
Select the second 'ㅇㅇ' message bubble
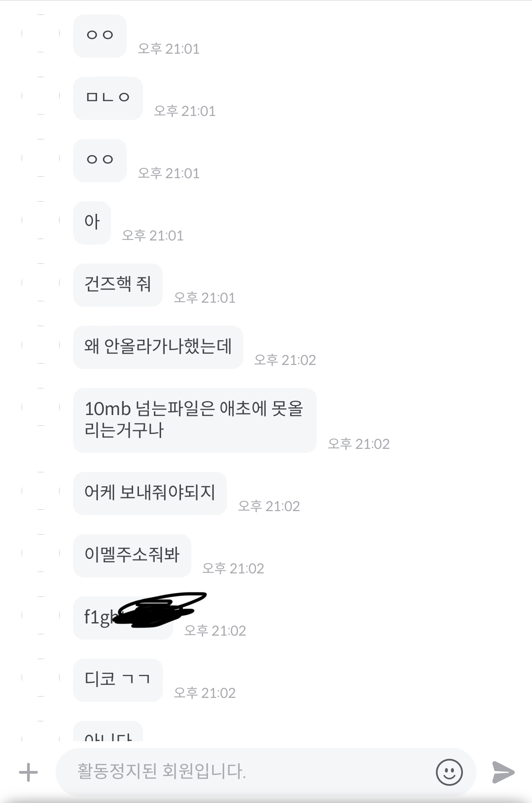(100, 161)
